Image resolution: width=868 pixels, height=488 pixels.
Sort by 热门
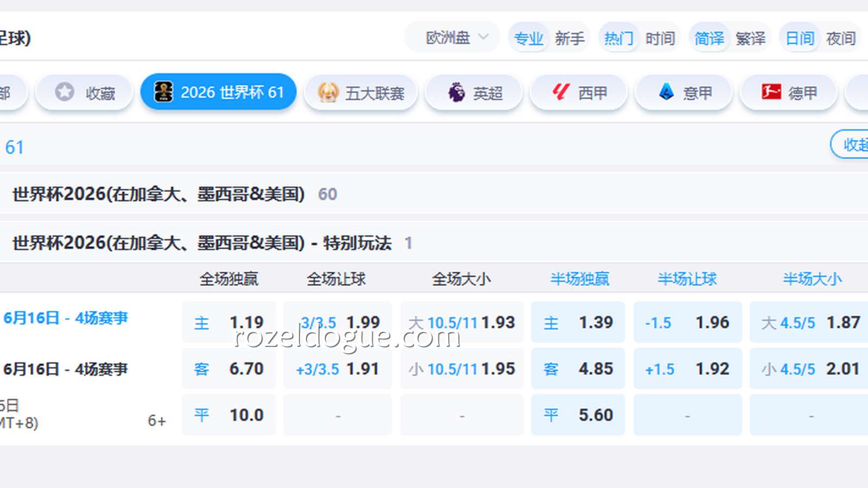[618, 38]
